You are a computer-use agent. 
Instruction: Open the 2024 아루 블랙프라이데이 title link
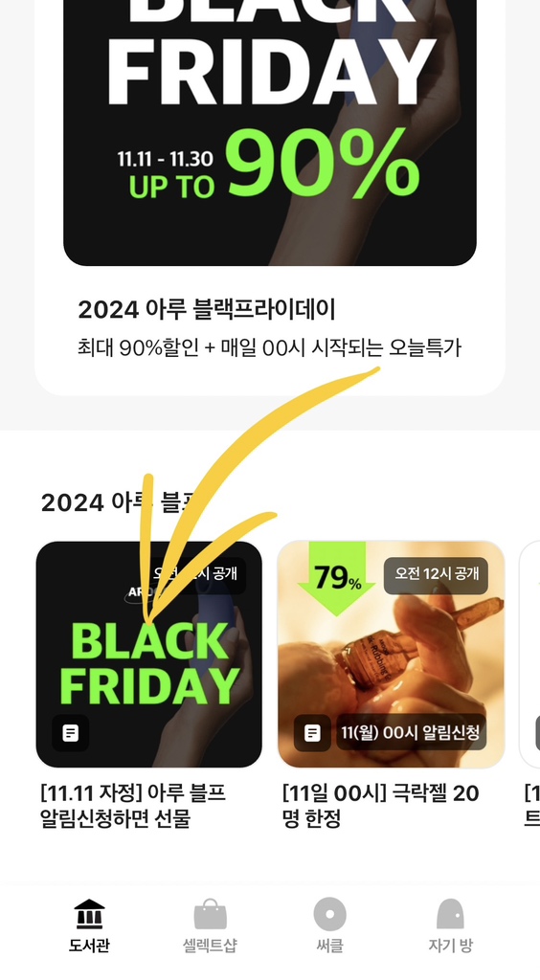pos(207,309)
